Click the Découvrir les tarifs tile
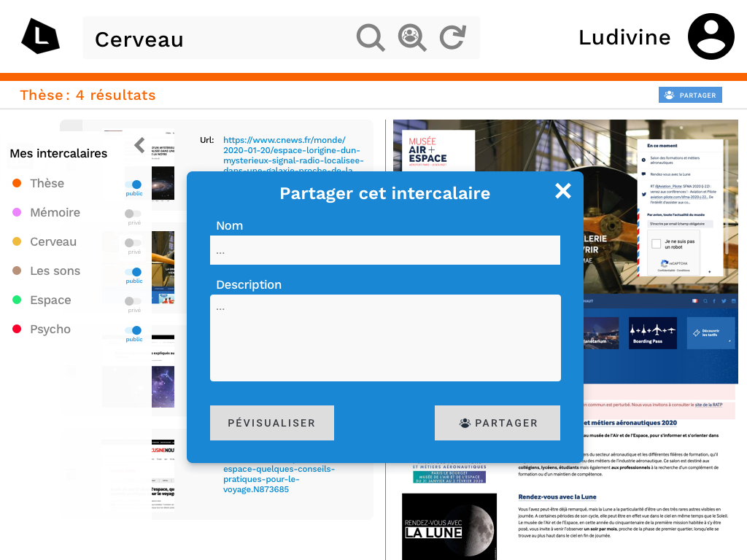Viewport: 747px width, 560px height. 710,332
